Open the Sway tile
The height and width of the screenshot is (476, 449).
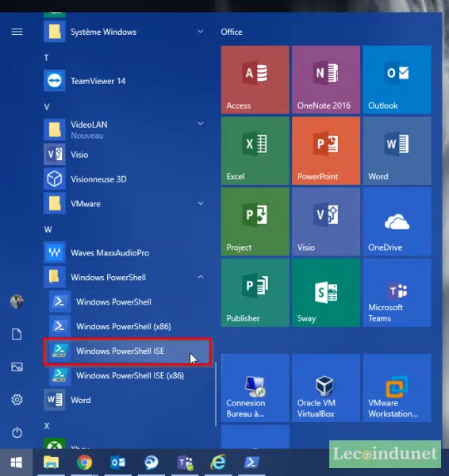pos(326,293)
